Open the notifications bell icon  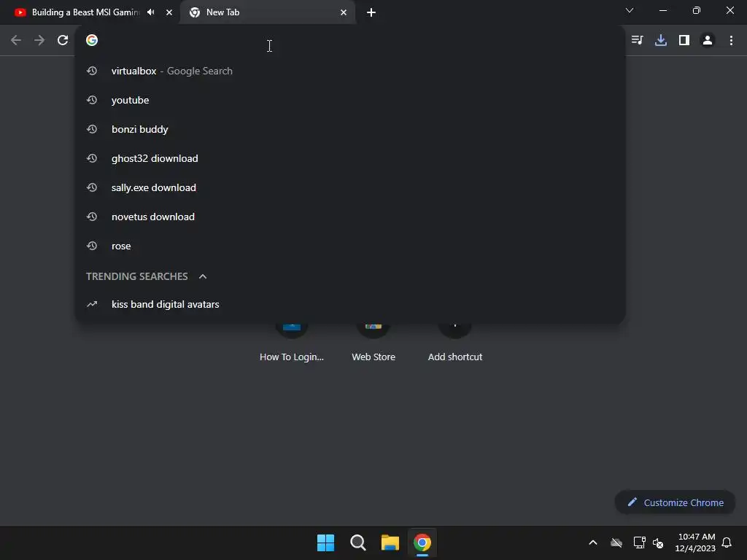coord(727,542)
